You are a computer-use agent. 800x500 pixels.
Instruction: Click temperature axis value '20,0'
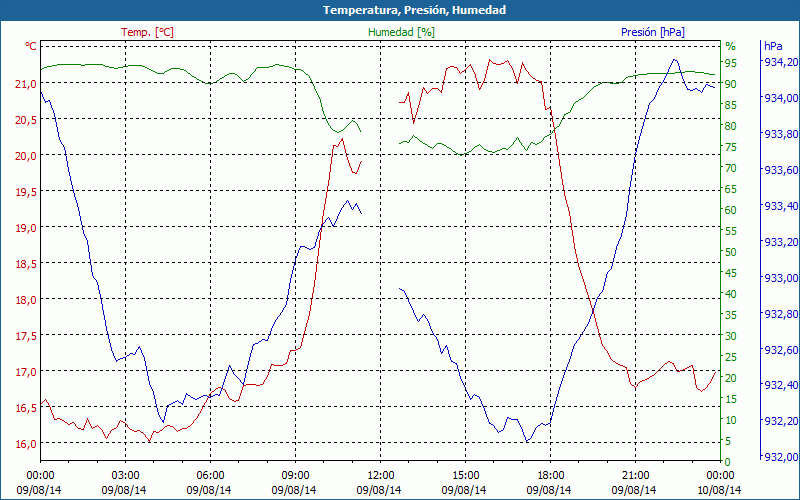tap(26, 156)
